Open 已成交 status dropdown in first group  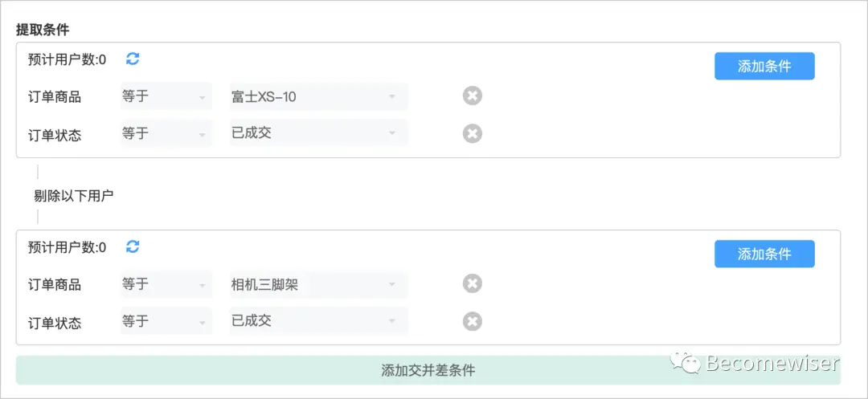tap(318, 133)
